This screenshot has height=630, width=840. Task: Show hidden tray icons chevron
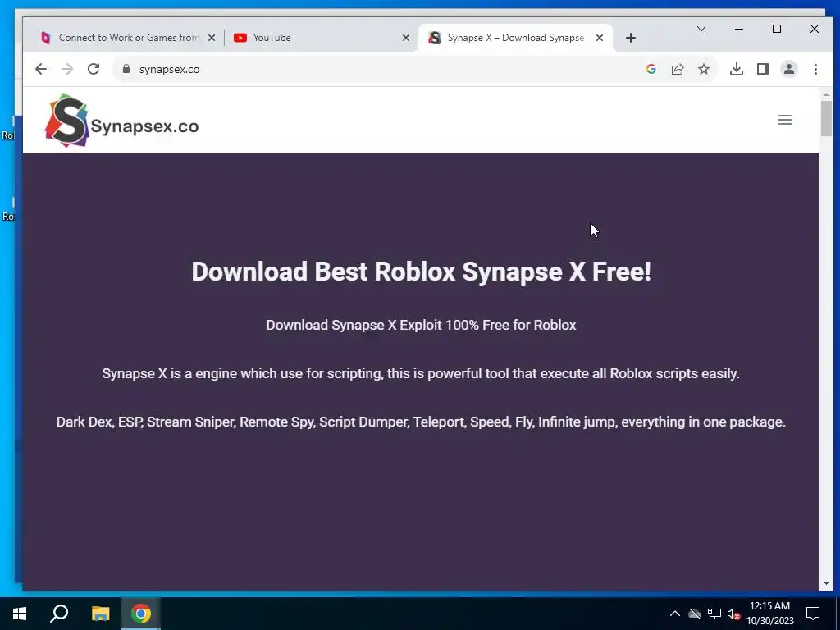click(675, 614)
